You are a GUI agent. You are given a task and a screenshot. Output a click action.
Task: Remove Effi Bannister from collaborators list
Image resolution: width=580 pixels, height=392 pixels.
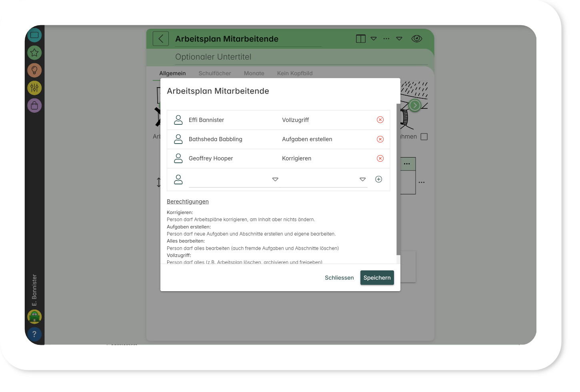click(380, 120)
